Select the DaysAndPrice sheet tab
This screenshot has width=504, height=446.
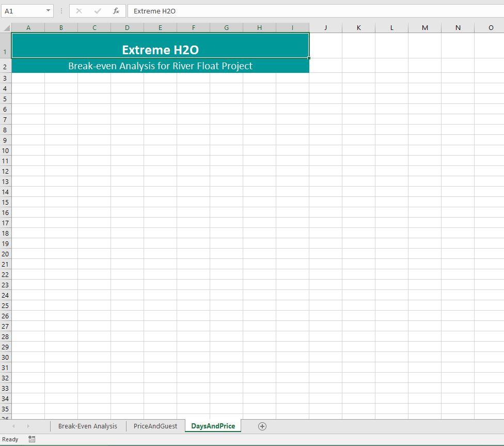[212, 426]
